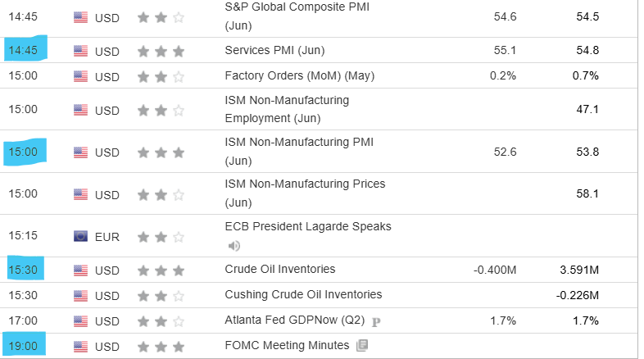
Task: Click the star rating for ISM Non-Manufacturing PMI
Action: (161, 152)
